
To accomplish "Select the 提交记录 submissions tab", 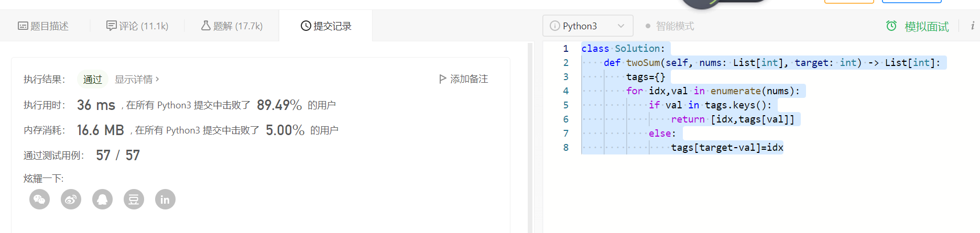I will coord(326,26).
